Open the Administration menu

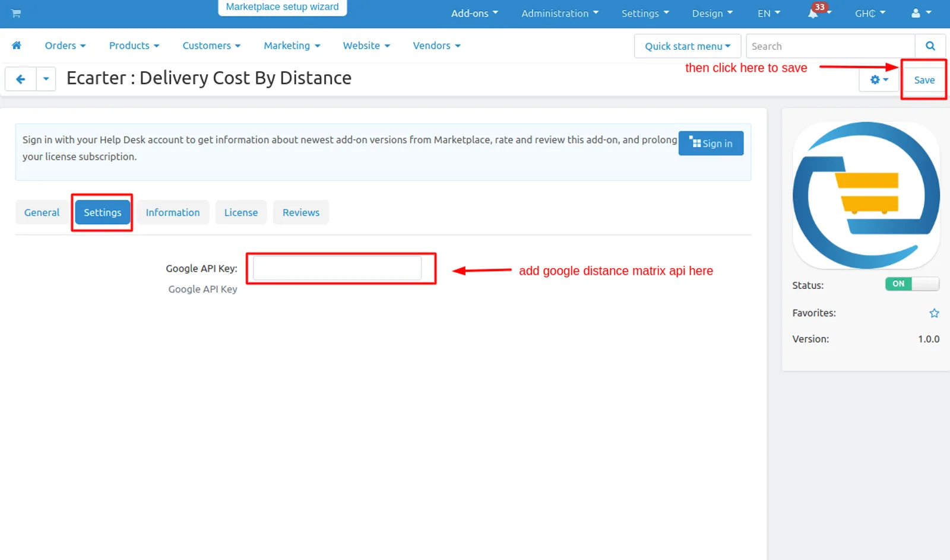(x=560, y=13)
